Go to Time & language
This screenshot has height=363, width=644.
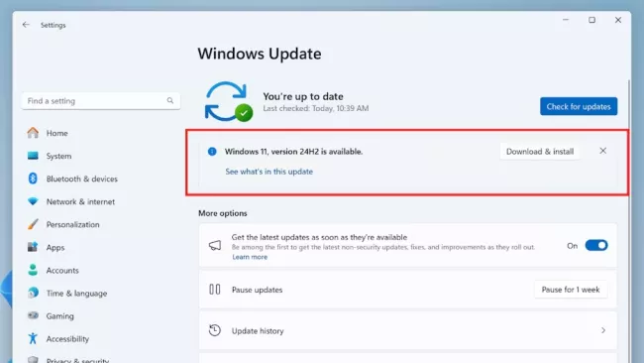(x=77, y=294)
